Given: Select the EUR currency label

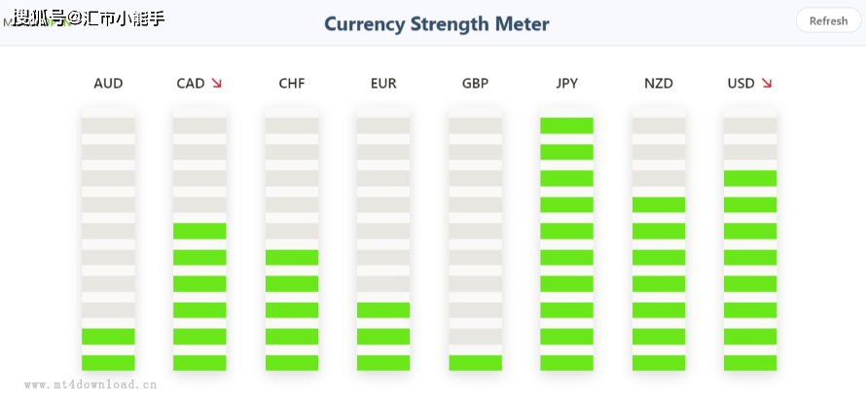Looking at the screenshot, I should (x=383, y=84).
